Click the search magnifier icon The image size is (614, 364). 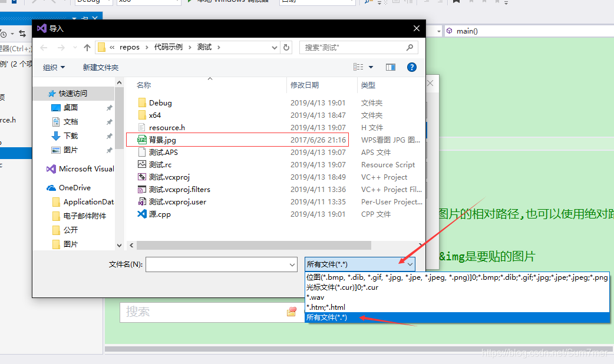(410, 47)
